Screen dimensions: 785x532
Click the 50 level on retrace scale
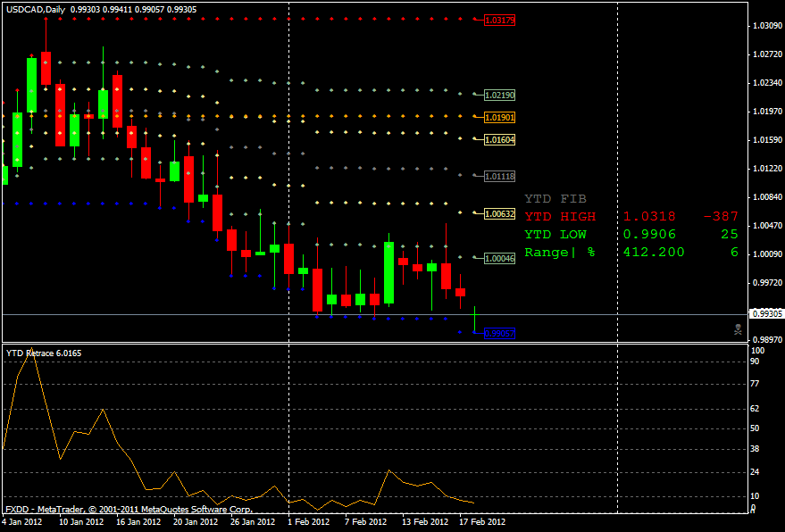tap(755, 428)
